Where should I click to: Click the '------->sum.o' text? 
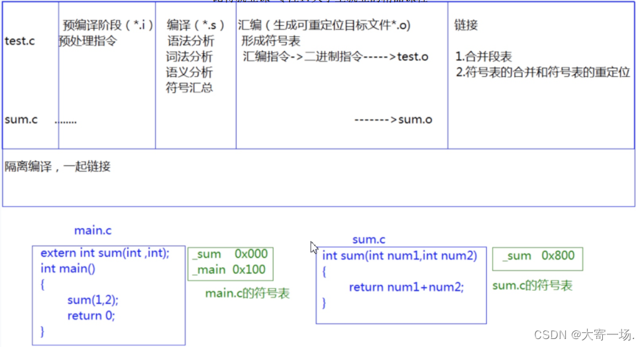[393, 119]
